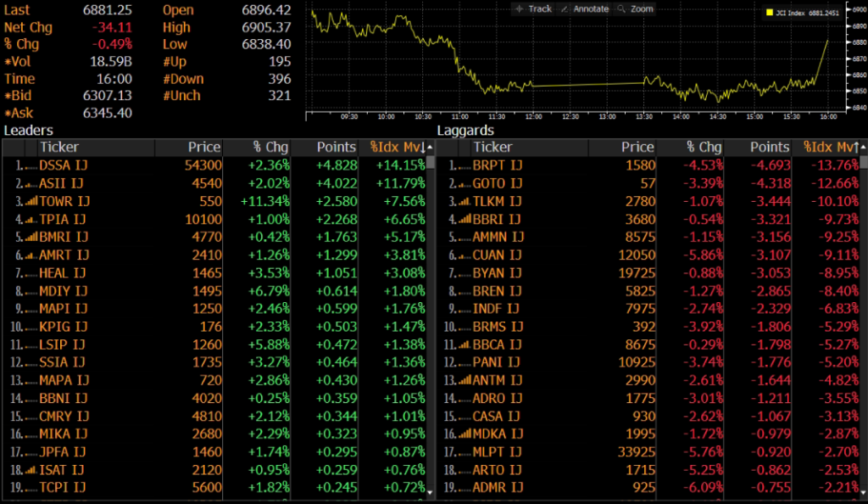Toggle Leaders %Idx Mv descending sort header

[398, 148]
